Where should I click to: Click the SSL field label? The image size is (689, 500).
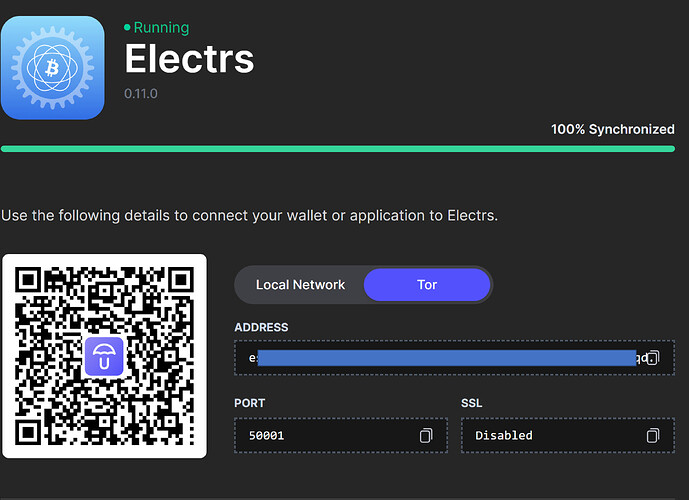pos(472,403)
